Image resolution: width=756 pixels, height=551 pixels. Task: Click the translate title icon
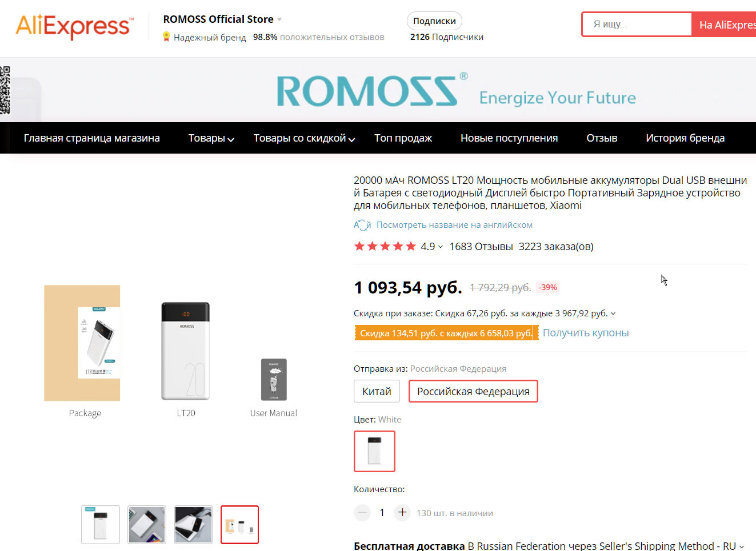click(362, 225)
